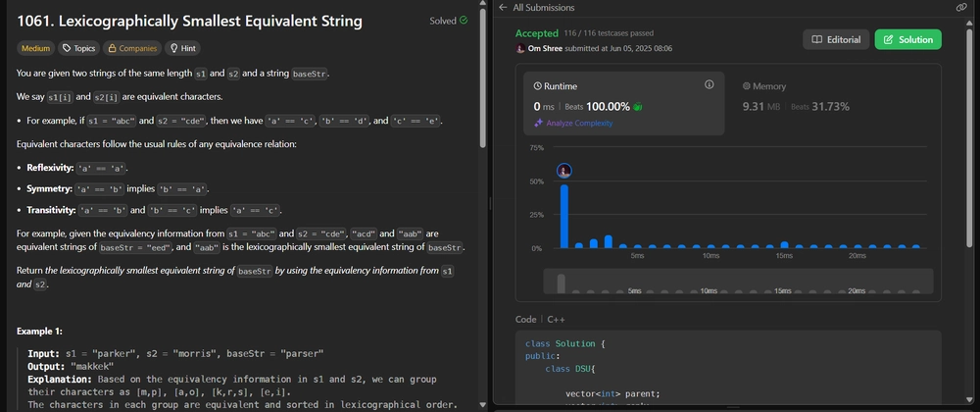Image resolution: width=980 pixels, height=412 pixels.
Task: Click the 'Beats 100.00%' text
Action: [597, 106]
